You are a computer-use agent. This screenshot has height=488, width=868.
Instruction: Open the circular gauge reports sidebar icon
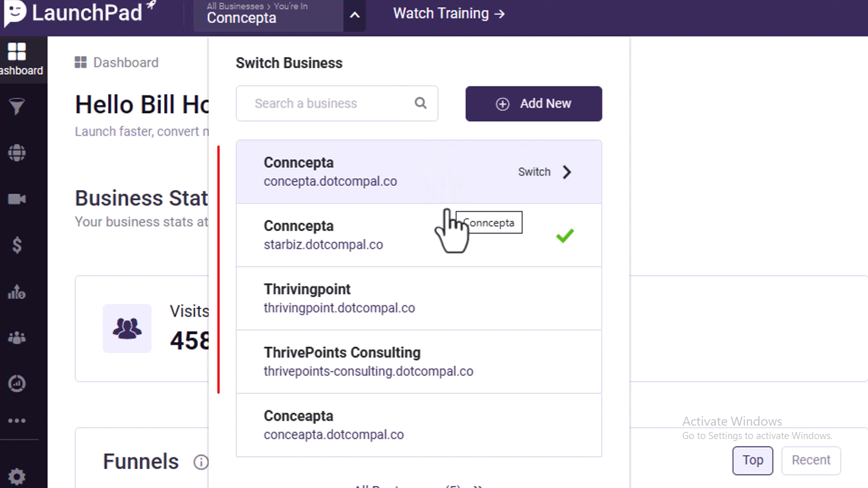pos(17,383)
